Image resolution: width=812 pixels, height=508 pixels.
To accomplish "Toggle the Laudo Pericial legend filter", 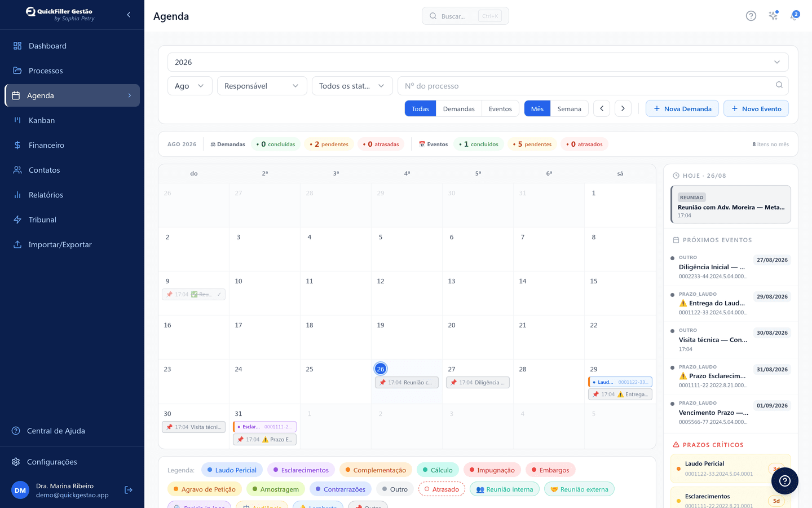I will pyautogui.click(x=232, y=470).
